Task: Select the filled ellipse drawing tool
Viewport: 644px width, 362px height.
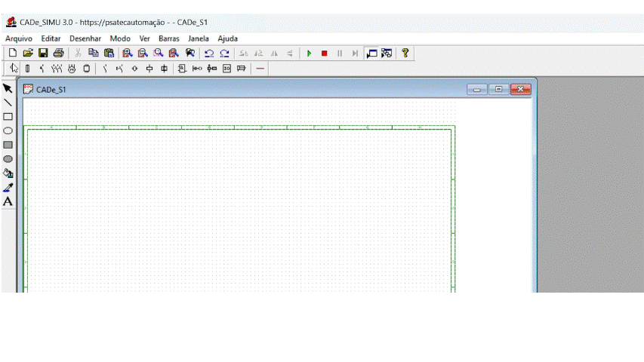Action: point(8,159)
